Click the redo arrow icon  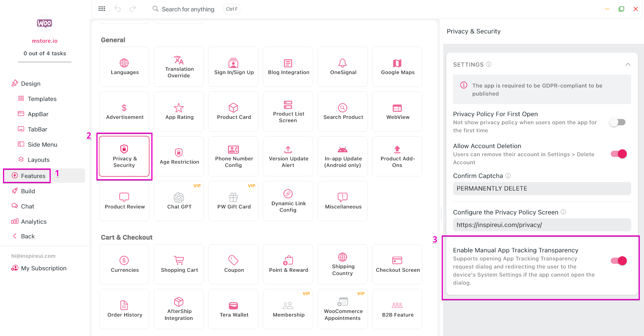point(133,9)
